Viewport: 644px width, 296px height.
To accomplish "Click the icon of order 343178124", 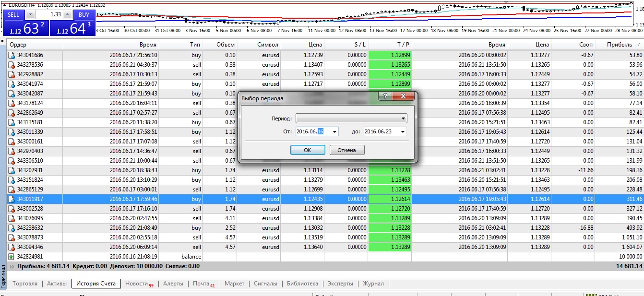I will [12, 103].
